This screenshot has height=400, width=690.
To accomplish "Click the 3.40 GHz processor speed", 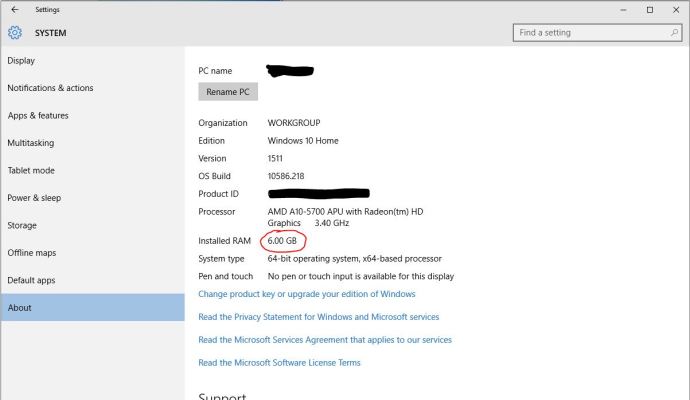I will click(332, 223).
